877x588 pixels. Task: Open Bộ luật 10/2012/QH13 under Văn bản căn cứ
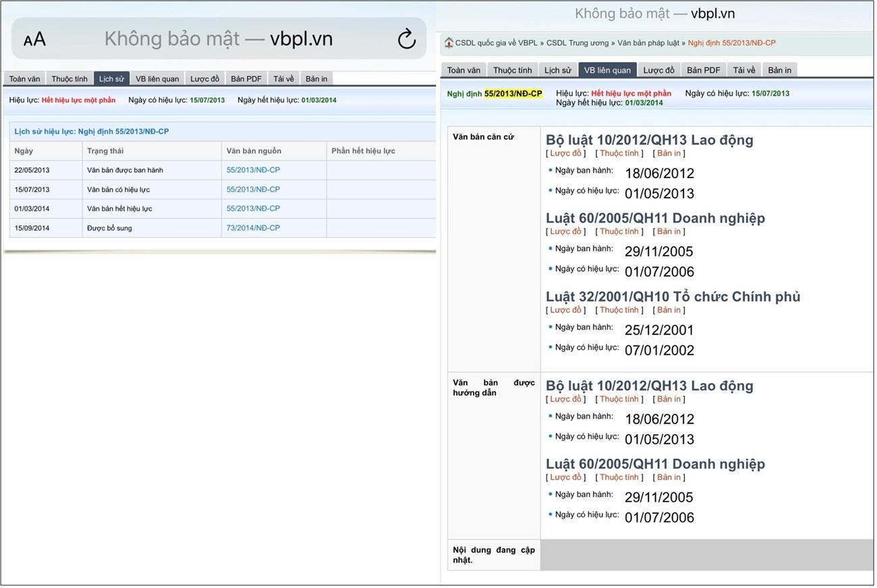point(650,140)
